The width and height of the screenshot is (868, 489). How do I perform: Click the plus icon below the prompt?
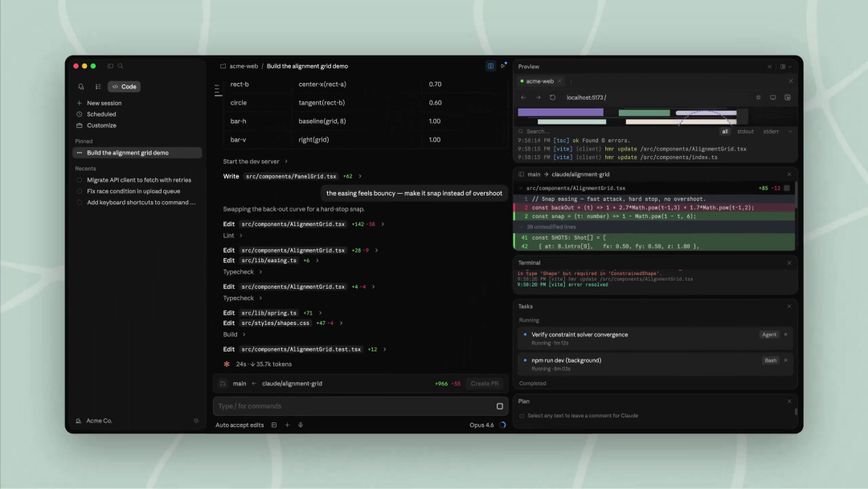click(287, 425)
